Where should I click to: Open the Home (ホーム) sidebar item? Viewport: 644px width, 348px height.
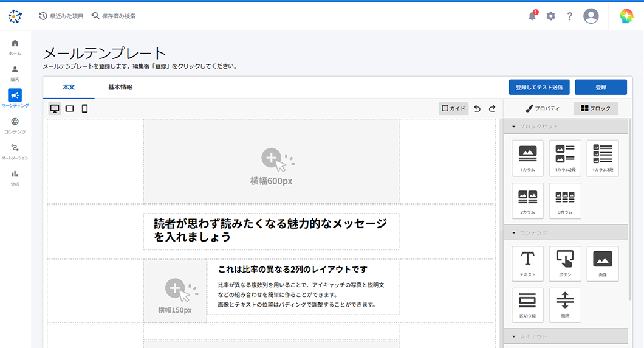coord(15,47)
